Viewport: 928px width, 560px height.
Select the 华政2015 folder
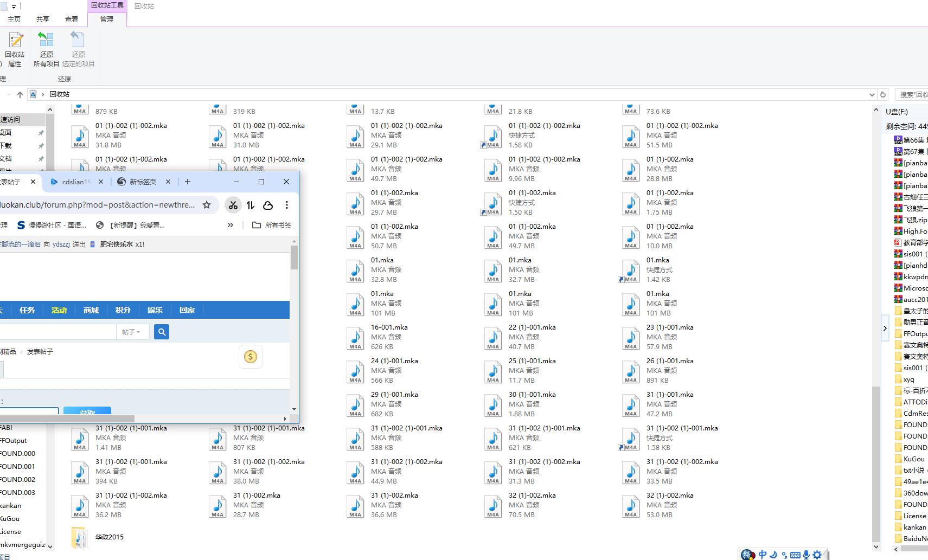click(98, 537)
